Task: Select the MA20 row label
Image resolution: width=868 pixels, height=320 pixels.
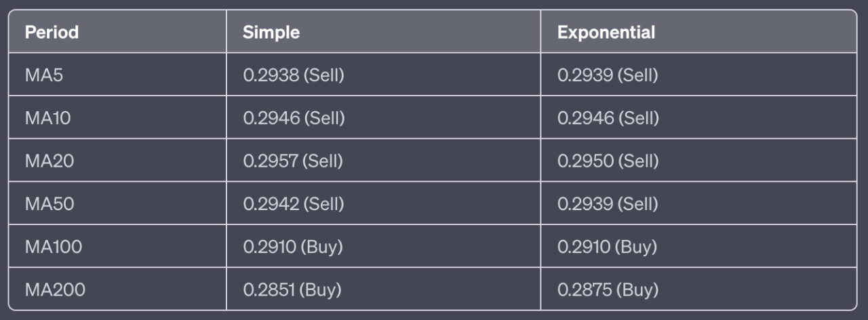Action: tap(48, 161)
